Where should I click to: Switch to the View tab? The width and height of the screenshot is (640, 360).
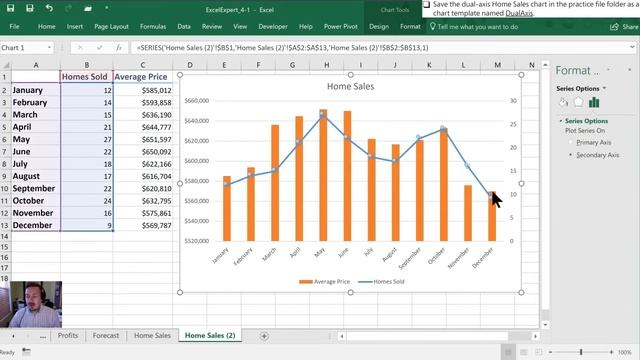coord(240,27)
